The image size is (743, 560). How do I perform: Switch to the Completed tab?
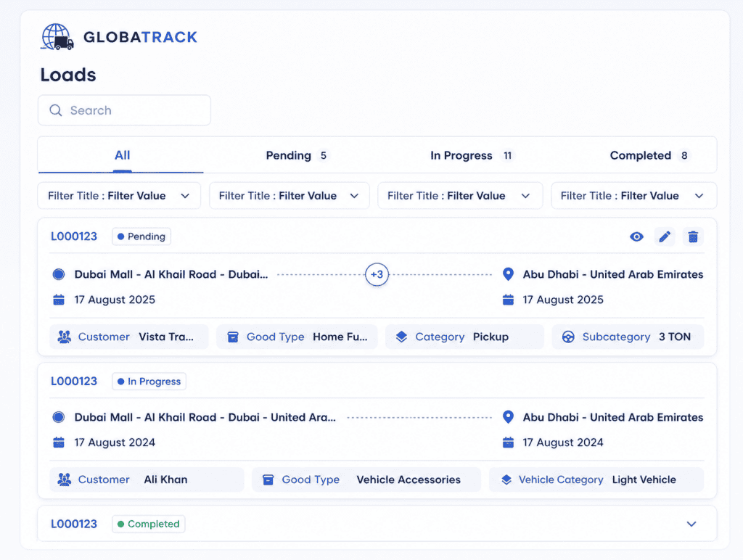[x=650, y=155]
